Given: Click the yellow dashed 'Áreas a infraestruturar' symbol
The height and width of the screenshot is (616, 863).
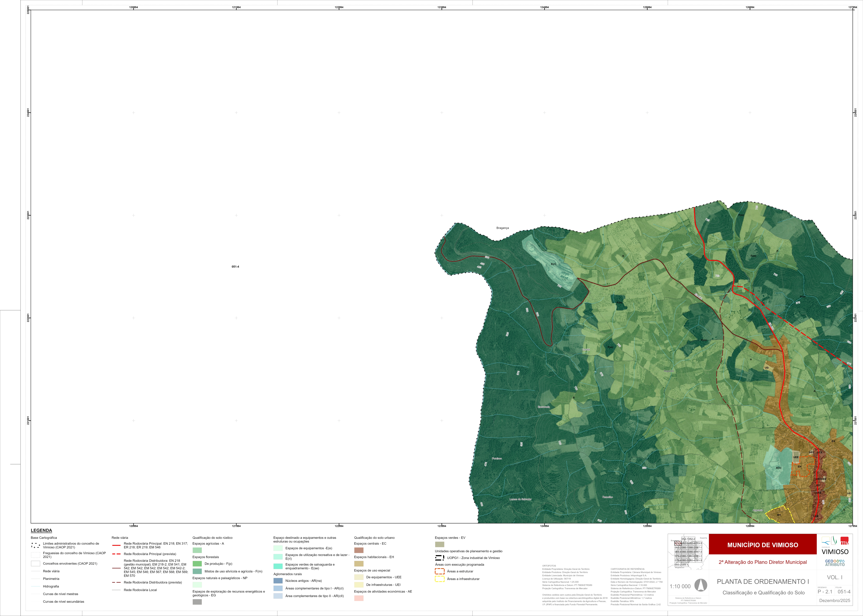Looking at the screenshot, I should point(439,579).
